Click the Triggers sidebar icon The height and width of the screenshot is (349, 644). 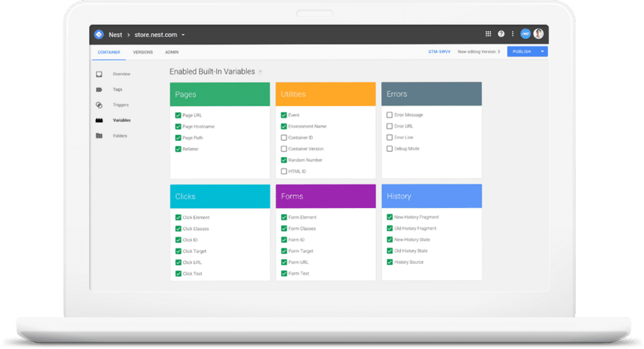(x=99, y=105)
